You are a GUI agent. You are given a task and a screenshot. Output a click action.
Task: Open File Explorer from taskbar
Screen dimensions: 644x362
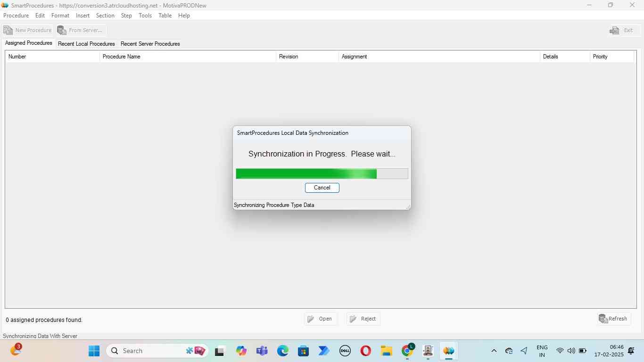click(x=387, y=351)
